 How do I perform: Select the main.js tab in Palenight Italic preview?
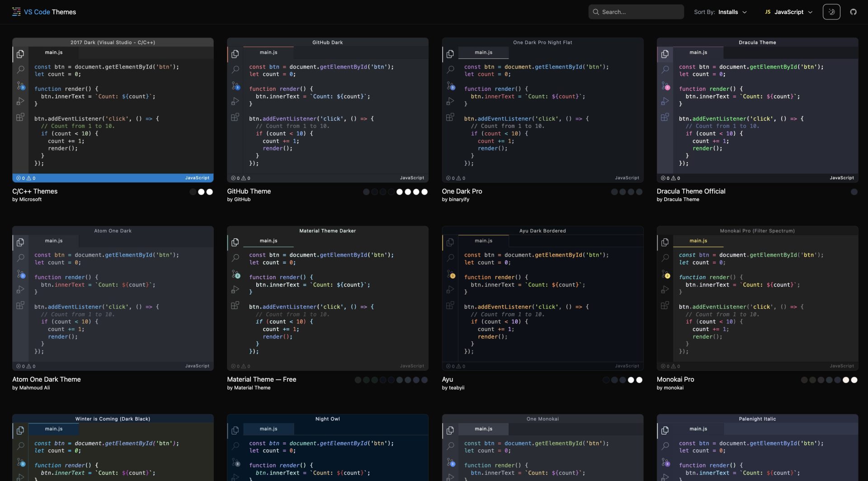[698, 429]
